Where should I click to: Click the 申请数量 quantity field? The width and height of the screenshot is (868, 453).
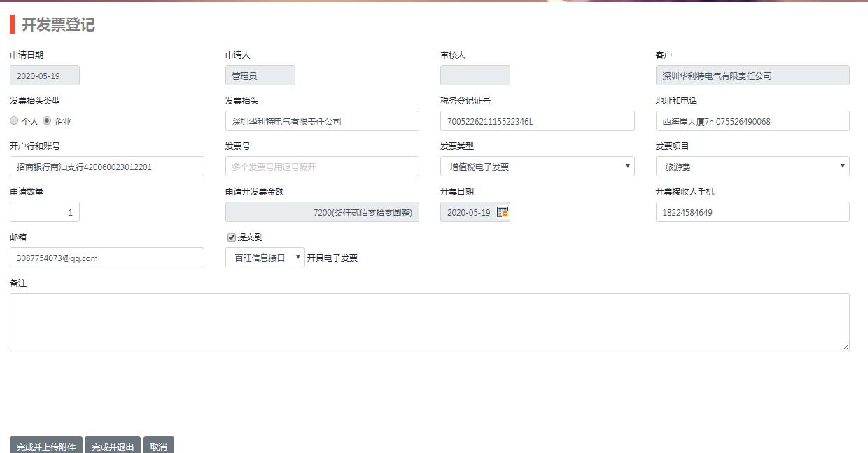coord(45,212)
